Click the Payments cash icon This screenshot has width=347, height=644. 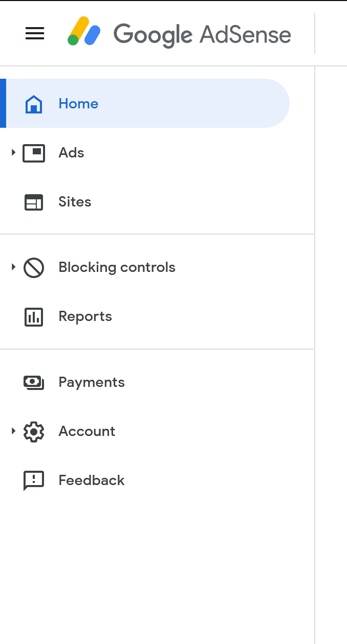tap(34, 382)
